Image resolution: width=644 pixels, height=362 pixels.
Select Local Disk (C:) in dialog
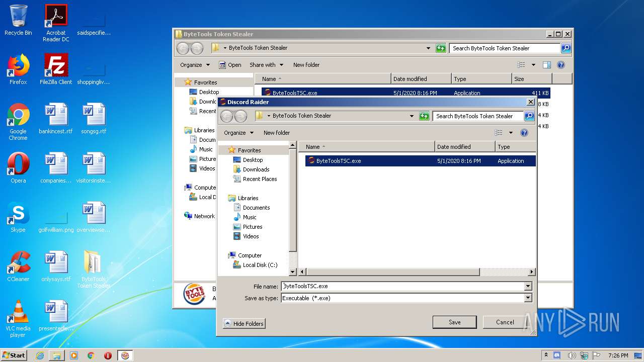[x=260, y=265]
